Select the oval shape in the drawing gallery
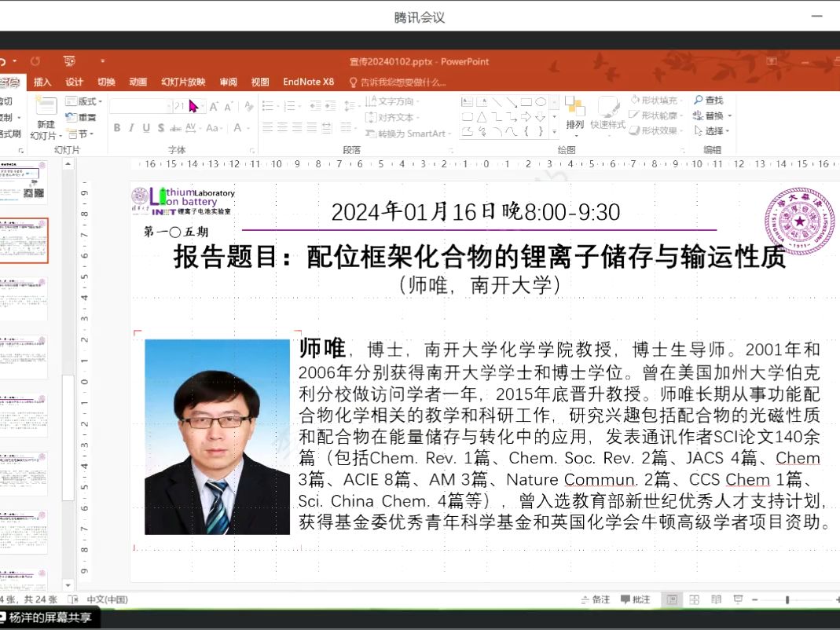The image size is (840, 630). 541,101
